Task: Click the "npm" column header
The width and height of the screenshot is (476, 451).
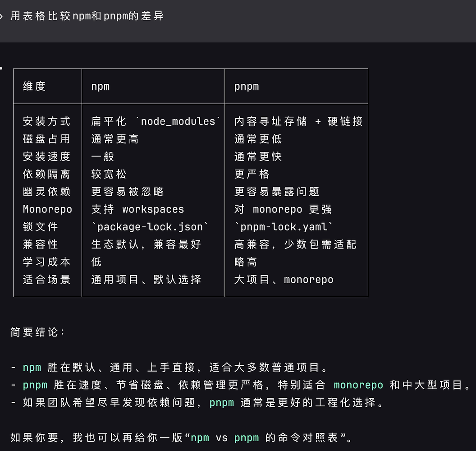Action: [101, 87]
